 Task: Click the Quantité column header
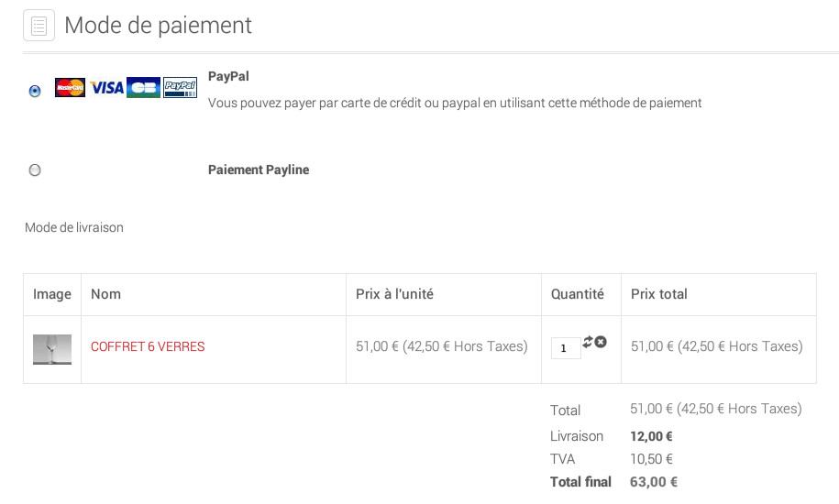(578, 294)
